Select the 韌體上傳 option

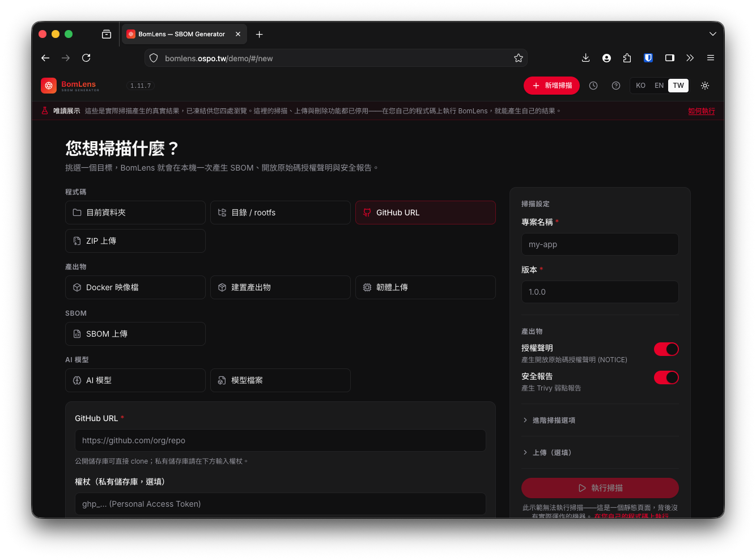click(x=426, y=287)
